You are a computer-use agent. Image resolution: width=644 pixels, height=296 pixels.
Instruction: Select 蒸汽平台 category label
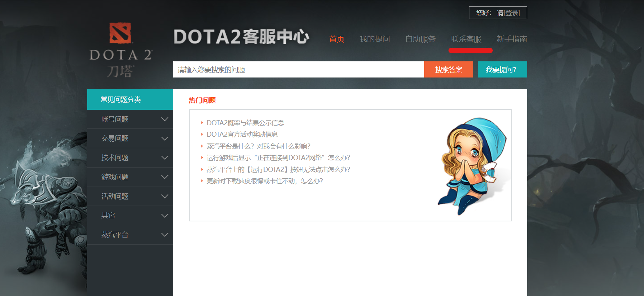[x=115, y=235]
